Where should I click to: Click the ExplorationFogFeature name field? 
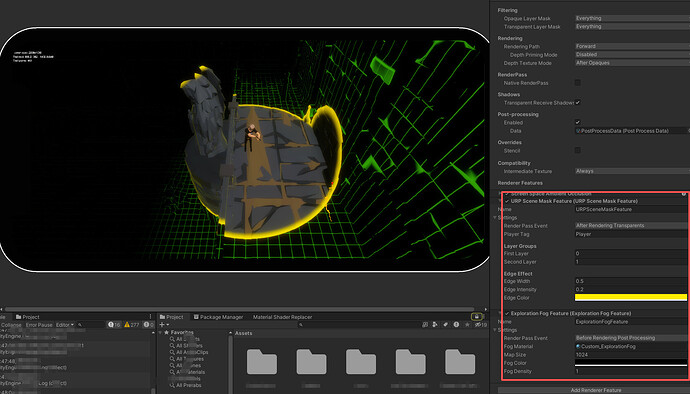(x=631, y=322)
